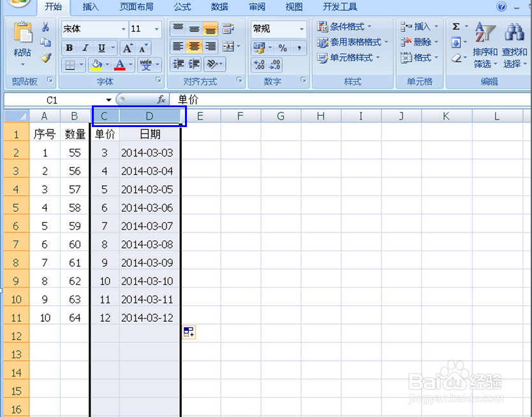
Task: Switch to the 页面布局 ribbon tab
Action: coord(137,7)
